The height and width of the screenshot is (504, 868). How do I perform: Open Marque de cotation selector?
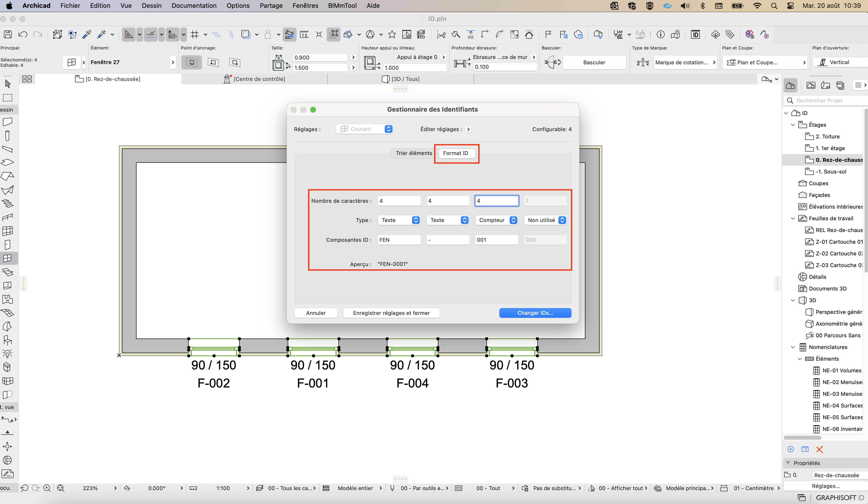tap(685, 62)
